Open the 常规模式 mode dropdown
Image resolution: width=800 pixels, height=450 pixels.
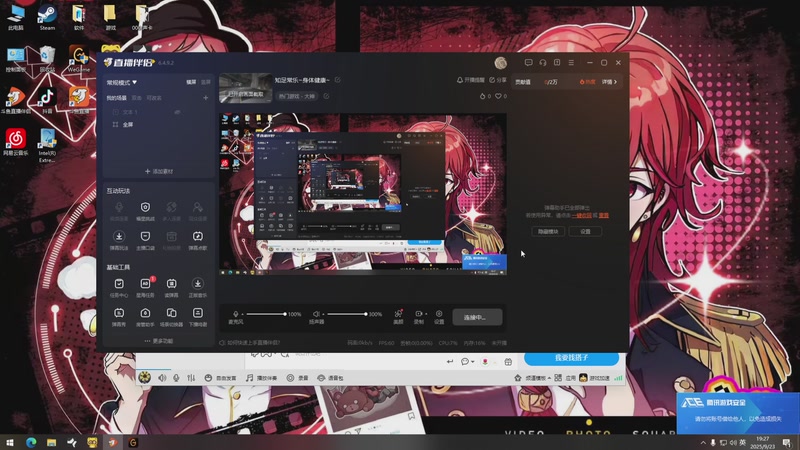(121, 82)
